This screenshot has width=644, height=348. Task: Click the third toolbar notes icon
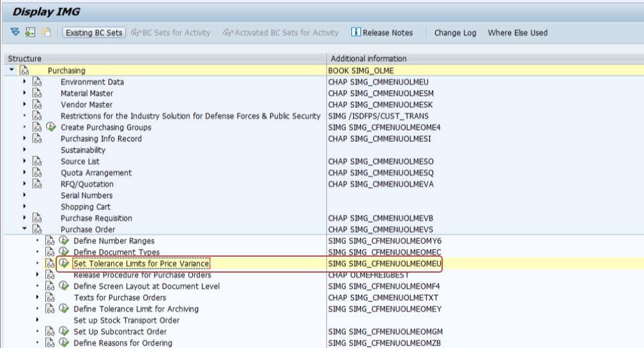click(46, 32)
